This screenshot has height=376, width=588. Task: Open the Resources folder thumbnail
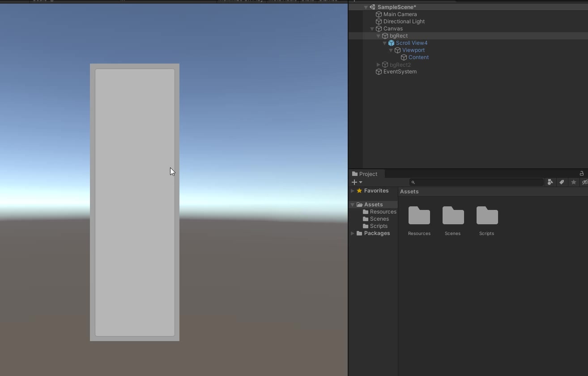click(419, 216)
